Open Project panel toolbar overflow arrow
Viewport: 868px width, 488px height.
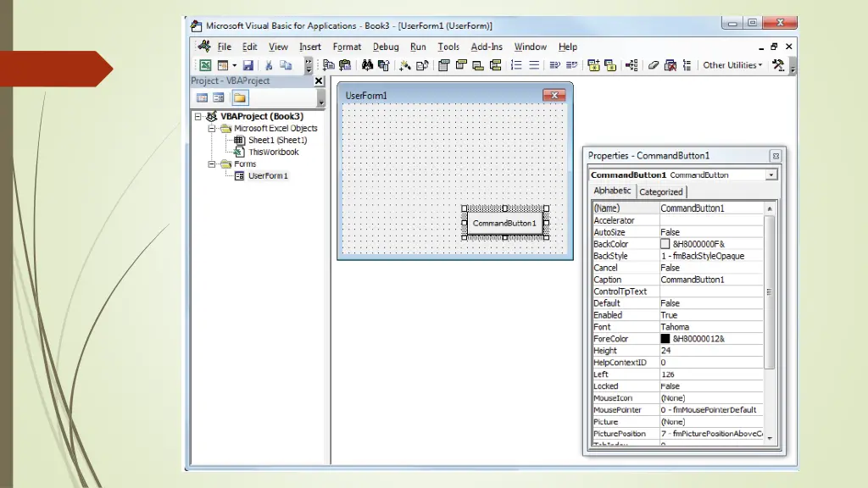(320, 99)
